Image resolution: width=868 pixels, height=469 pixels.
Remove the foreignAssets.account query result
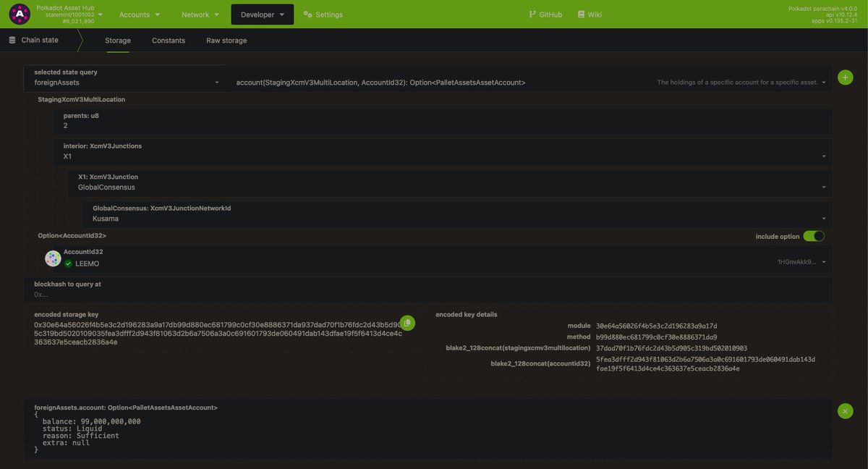845,411
